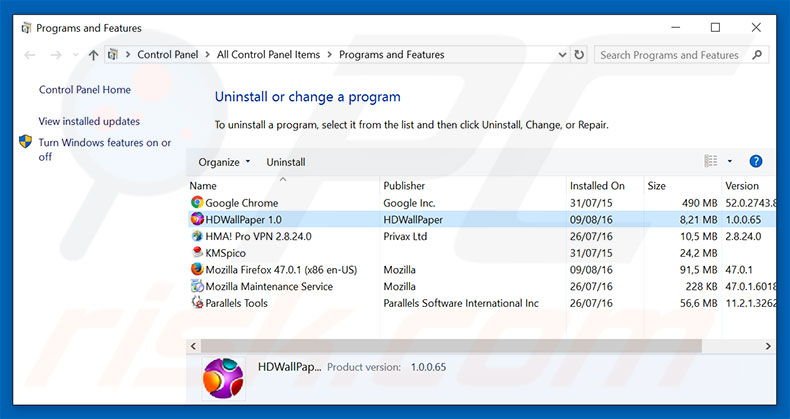Click the large HDWallPaper details pane icon
The image size is (790, 419).
[x=223, y=378]
